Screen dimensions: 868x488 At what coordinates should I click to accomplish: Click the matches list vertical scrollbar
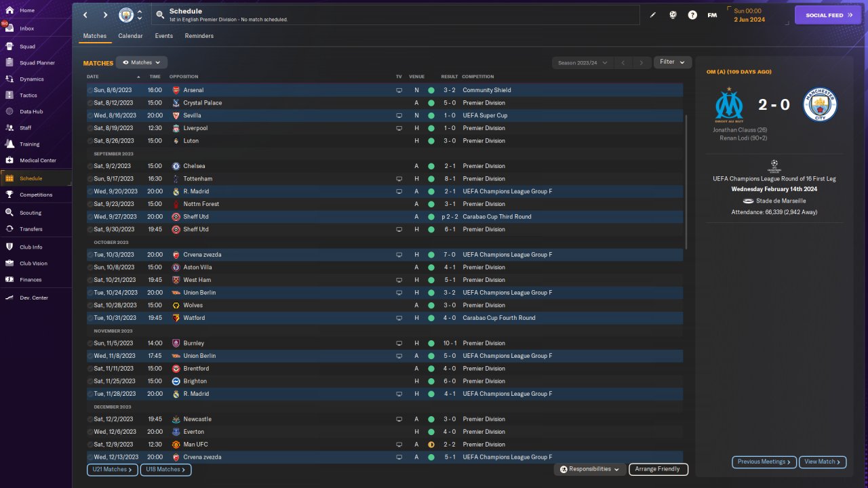(686, 182)
